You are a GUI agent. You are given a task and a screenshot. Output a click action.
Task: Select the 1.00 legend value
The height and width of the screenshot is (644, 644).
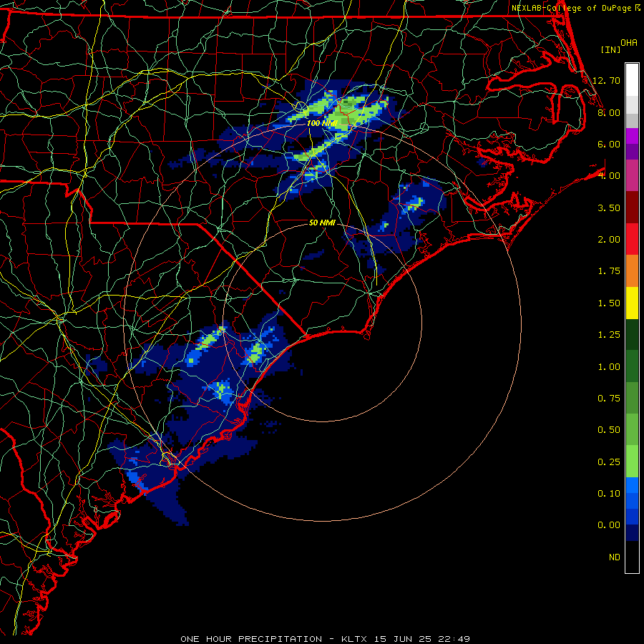click(x=608, y=367)
